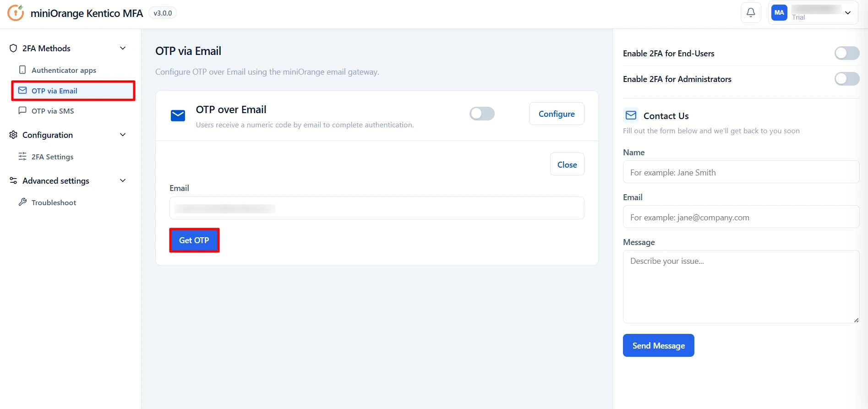Collapse the Configuration section chevron
Screen dimensions: 868x409
click(123, 135)
